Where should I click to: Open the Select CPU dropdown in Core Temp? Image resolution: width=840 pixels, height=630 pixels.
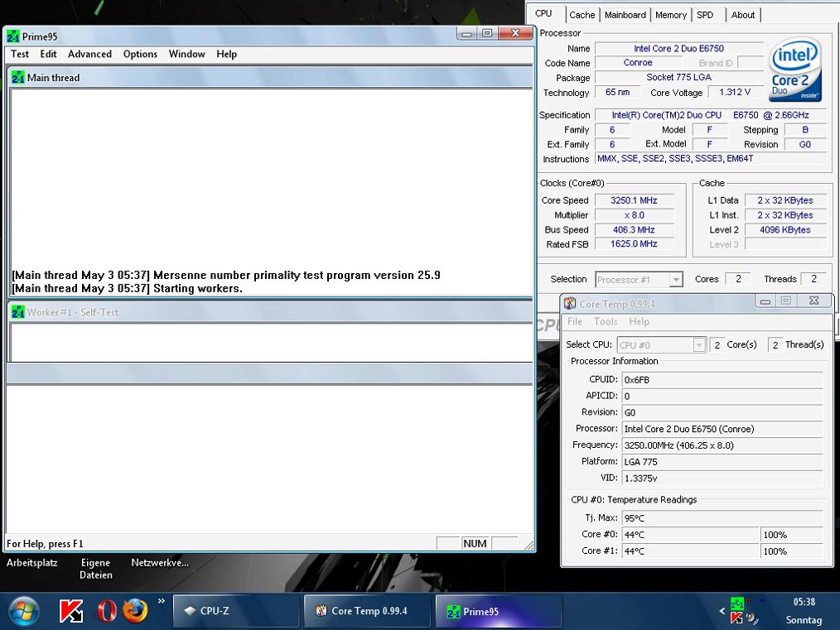(x=661, y=345)
